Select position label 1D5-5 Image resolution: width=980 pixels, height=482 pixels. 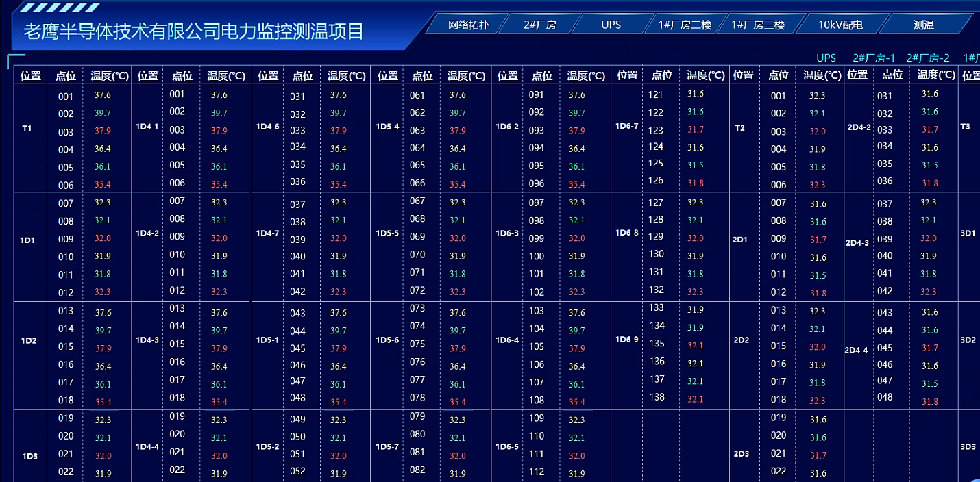click(x=387, y=233)
